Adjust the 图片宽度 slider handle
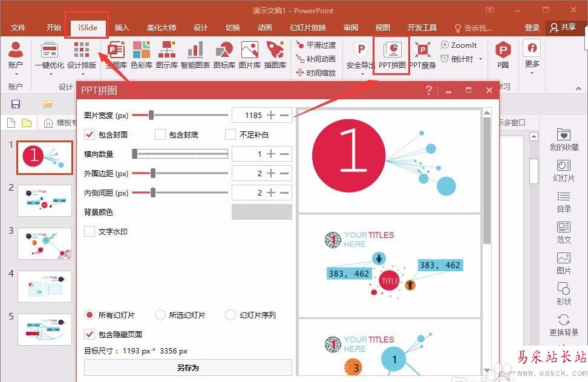The image size is (588, 382). [x=151, y=115]
